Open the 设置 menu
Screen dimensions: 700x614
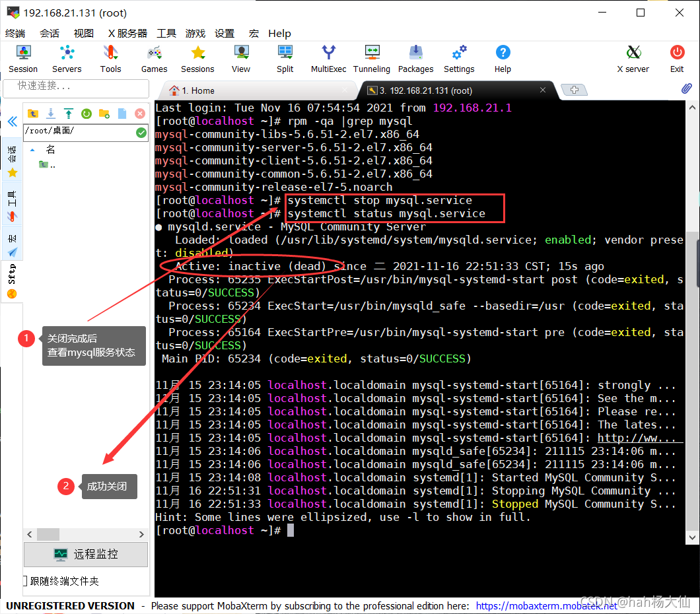point(224,34)
